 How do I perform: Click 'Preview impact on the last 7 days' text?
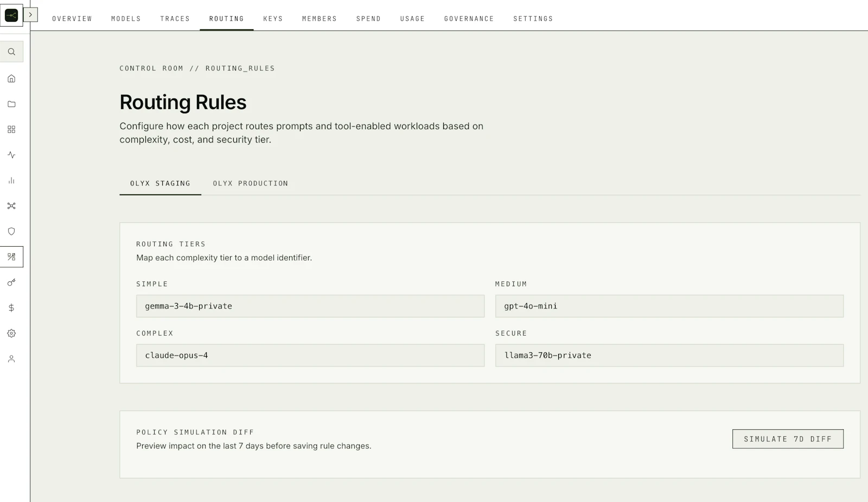coord(254,446)
